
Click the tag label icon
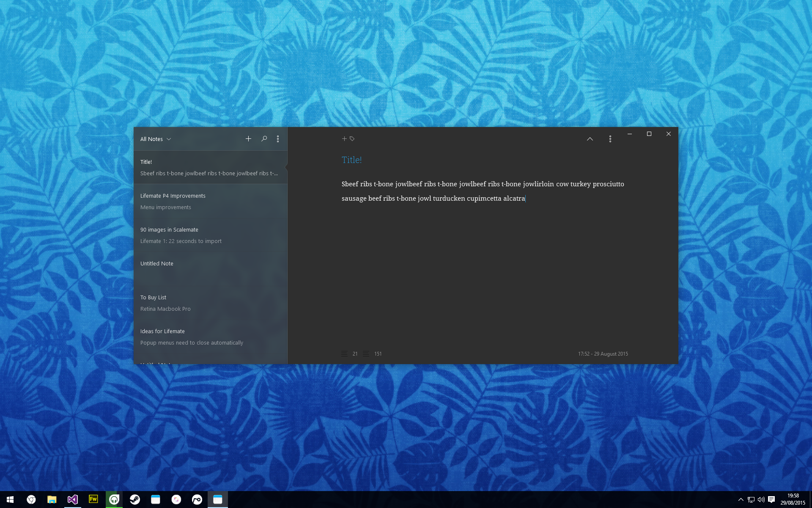pos(352,138)
